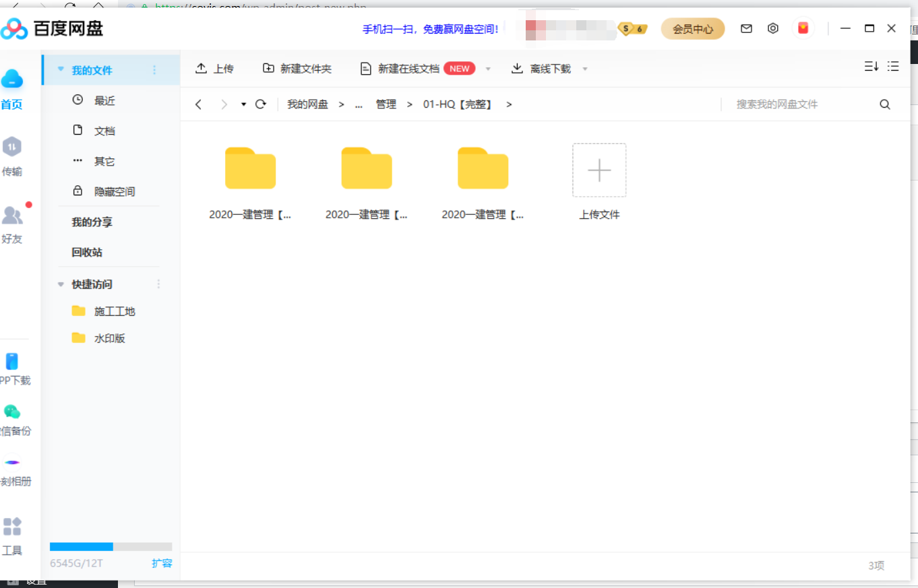Click the Baidu Netdisk logo
This screenshot has height=588, width=918.
tap(53, 29)
